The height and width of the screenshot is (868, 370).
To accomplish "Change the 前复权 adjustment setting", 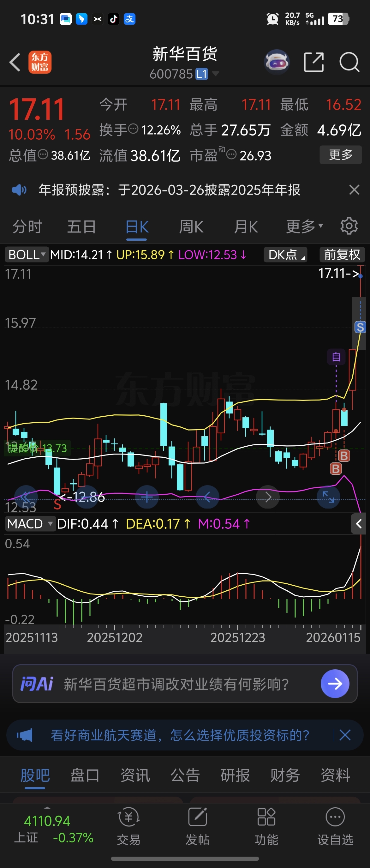I will (342, 254).
